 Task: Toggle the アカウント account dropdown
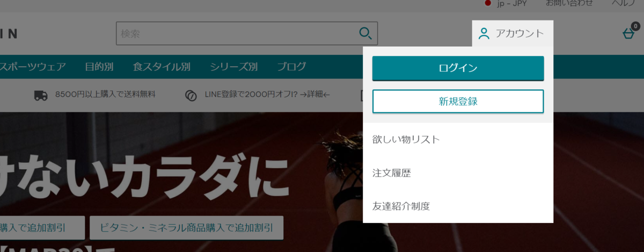pos(513,33)
